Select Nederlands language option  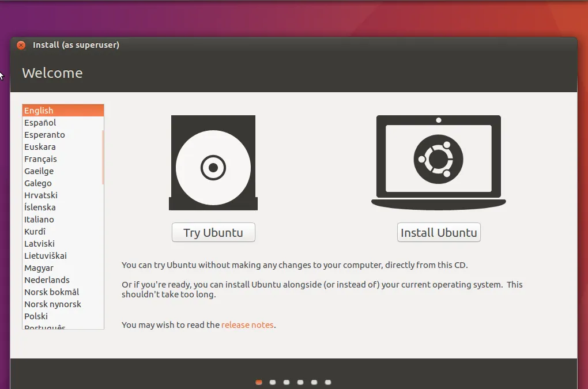(x=47, y=280)
